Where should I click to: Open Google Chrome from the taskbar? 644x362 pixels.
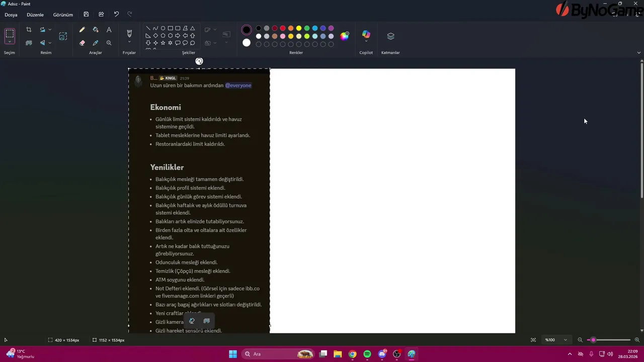click(353, 354)
